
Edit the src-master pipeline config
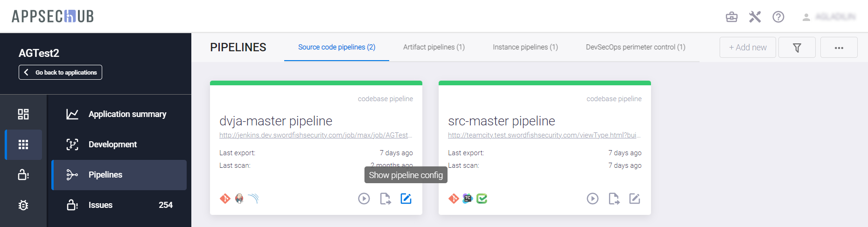tap(635, 199)
